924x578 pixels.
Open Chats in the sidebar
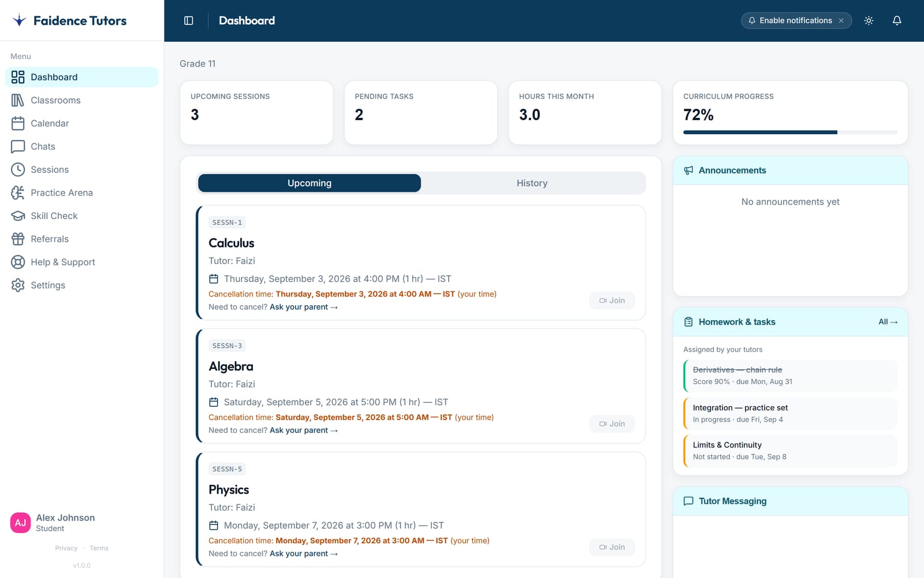point(81,146)
